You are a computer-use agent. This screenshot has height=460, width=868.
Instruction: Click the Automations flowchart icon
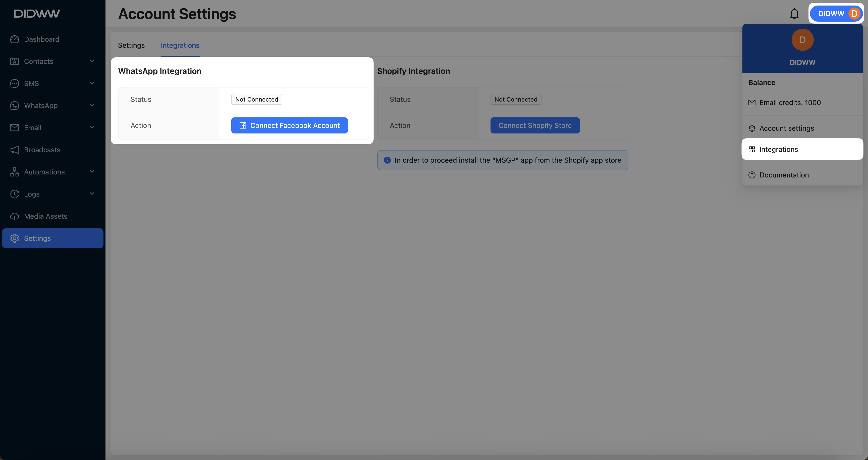coord(15,172)
